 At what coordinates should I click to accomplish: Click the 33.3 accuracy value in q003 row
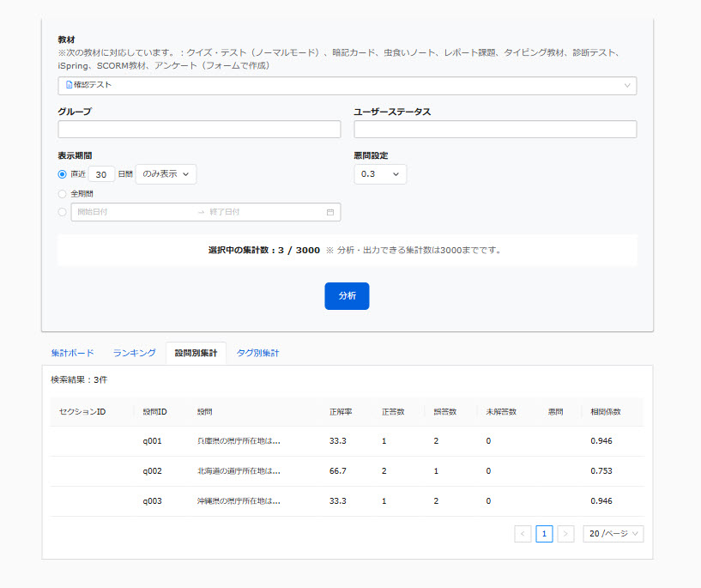pyautogui.click(x=337, y=500)
